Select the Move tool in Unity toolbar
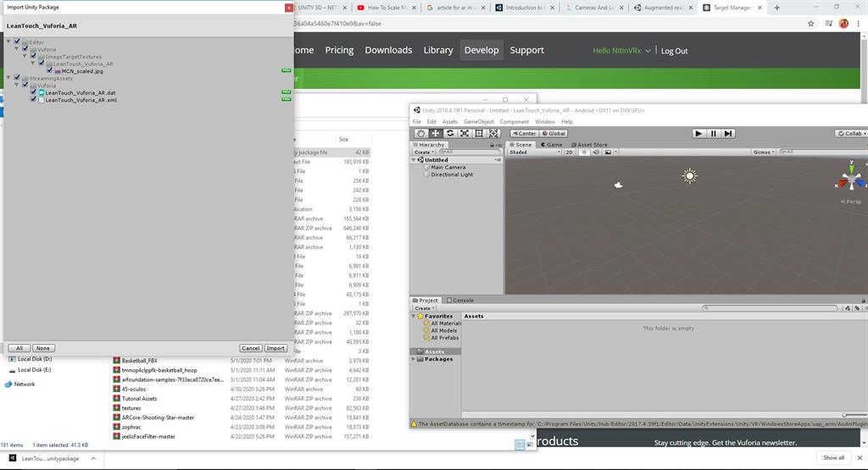The image size is (868, 470). click(436, 133)
